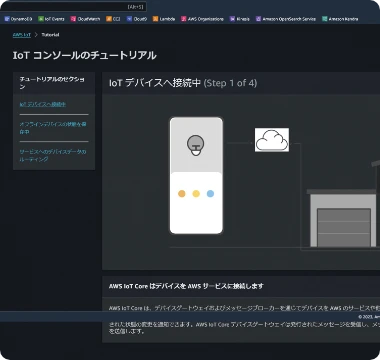Open the EC2 shortcut icon
Viewport: 380px width, 360px height.
109,19
